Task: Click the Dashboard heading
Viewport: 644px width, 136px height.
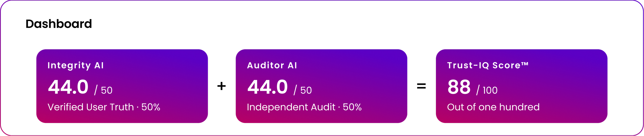Action: pyautogui.click(x=59, y=24)
